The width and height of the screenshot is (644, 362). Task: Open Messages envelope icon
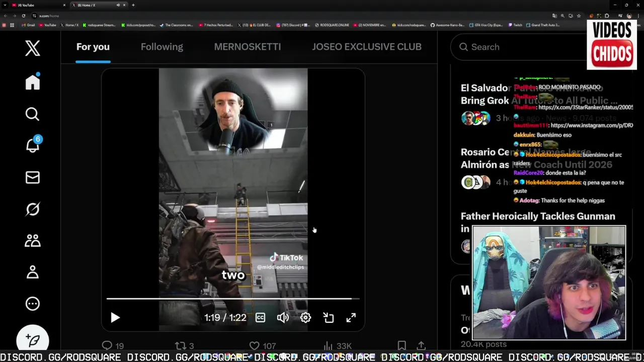[x=33, y=177]
